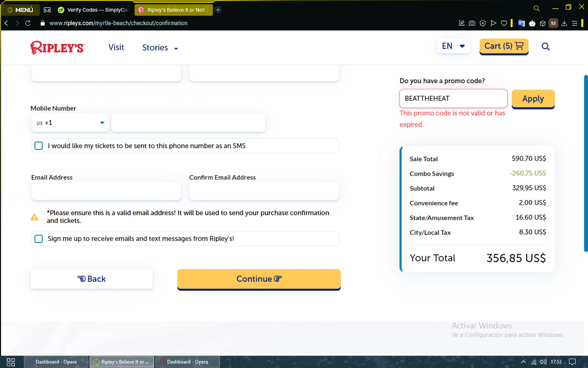This screenshot has width=588, height=368.
Task: Bookmark the page with the heart icon
Action: click(x=504, y=23)
